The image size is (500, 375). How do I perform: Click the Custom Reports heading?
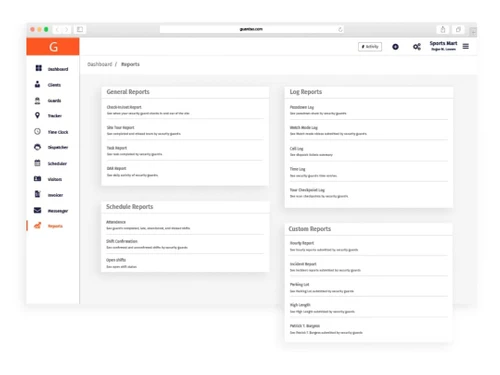[x=310, y=229]
